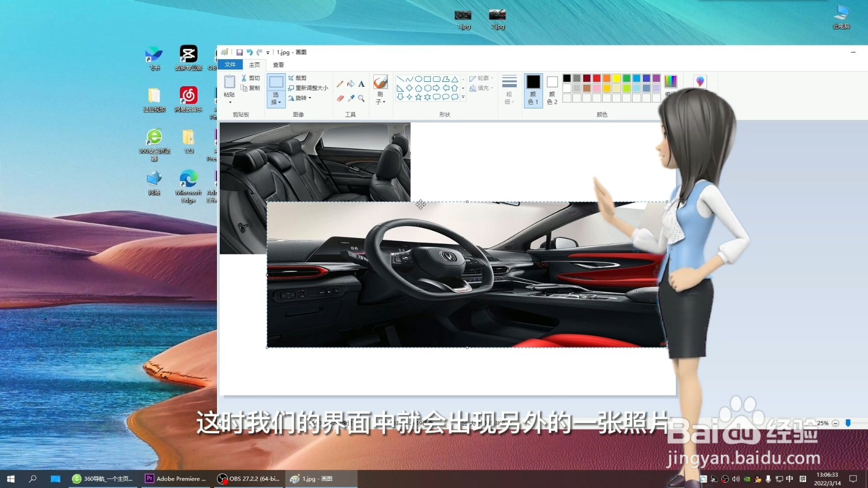Click the Paste clipboard icon
This screenshot has width=868, height=488.
pyautogui.click(x=229, y=82)
